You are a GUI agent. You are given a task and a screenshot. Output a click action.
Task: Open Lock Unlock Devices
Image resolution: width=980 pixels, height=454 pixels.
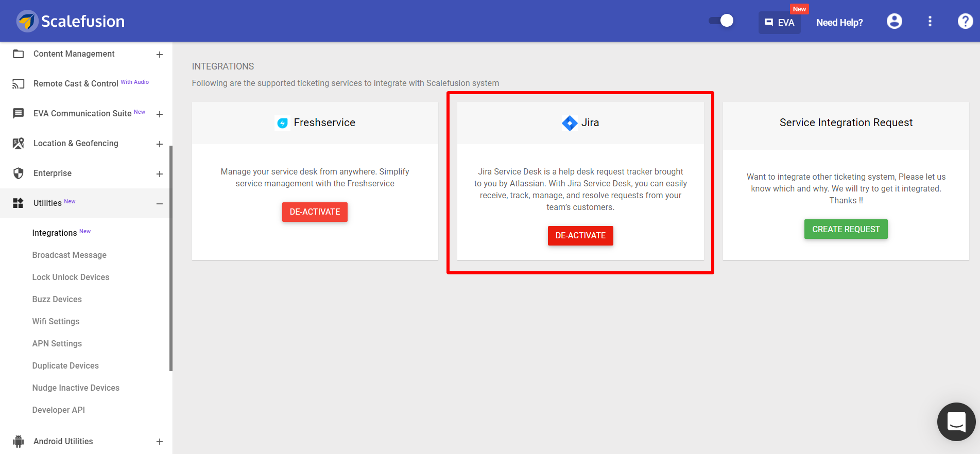71,277
